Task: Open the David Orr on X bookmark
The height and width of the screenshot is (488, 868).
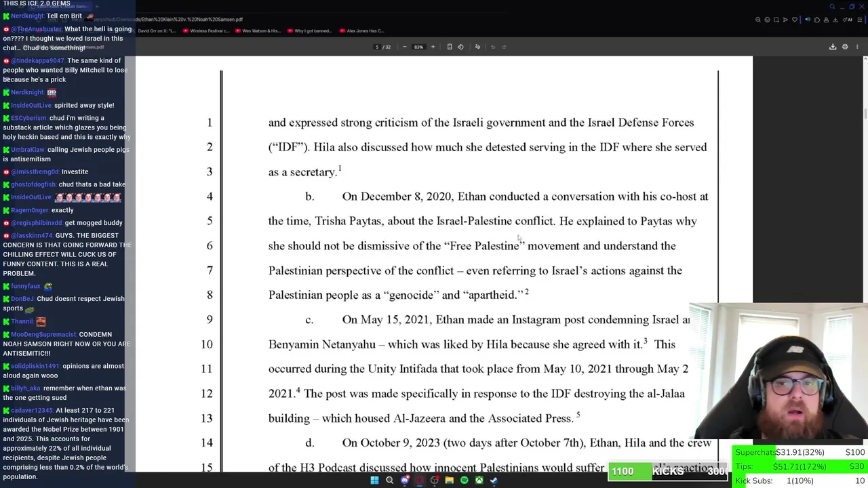Action: point(159,30)
